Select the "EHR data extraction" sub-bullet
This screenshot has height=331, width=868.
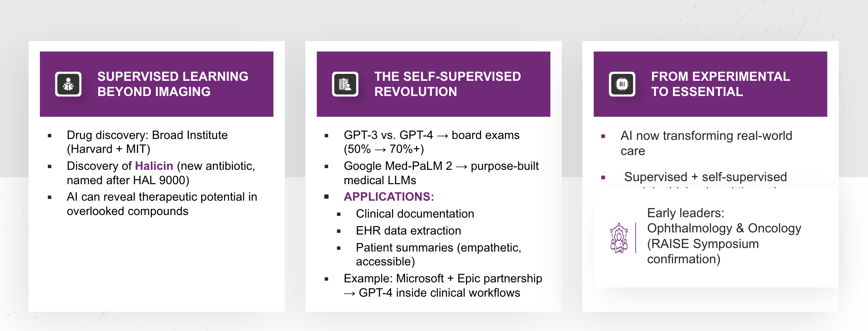click(x=408, y=231)
